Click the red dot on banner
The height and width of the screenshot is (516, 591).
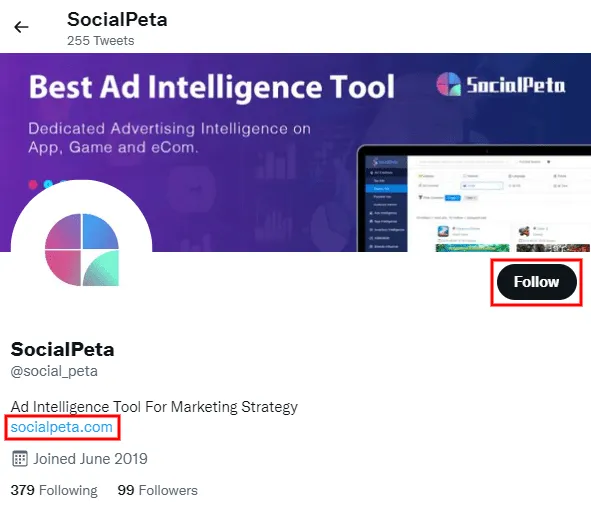tap(33, 184)
